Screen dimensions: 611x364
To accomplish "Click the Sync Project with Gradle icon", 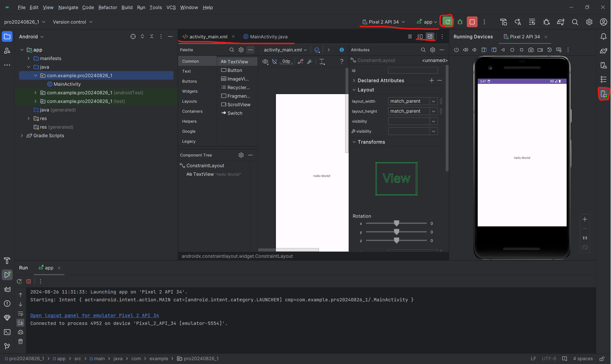I will (560, 22).
